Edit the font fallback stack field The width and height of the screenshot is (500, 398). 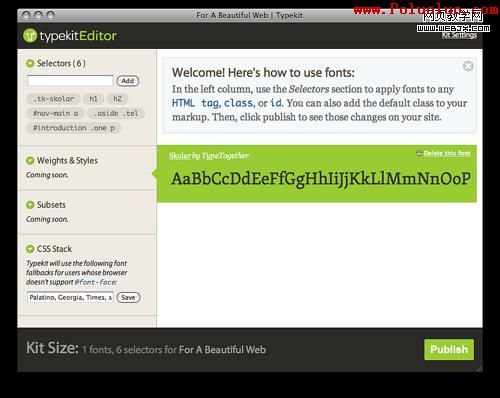tap(70, 297)
